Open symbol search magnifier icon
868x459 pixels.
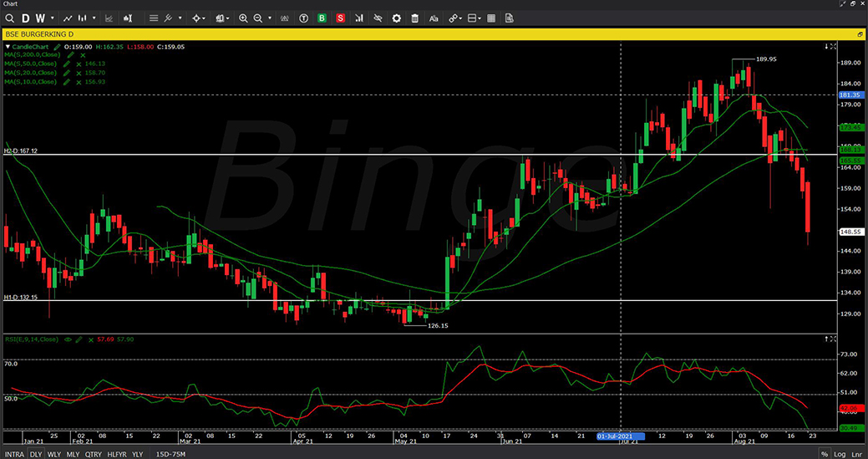tap(9, 18)
